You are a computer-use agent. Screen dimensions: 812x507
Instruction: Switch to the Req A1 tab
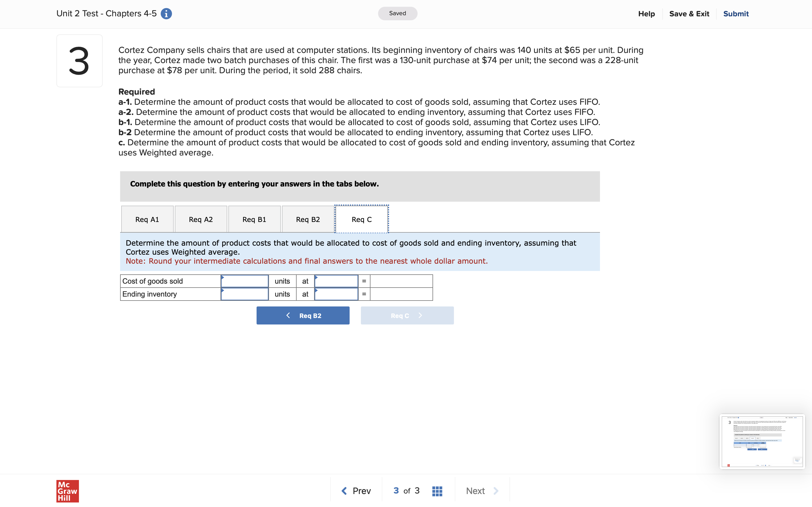147,219
